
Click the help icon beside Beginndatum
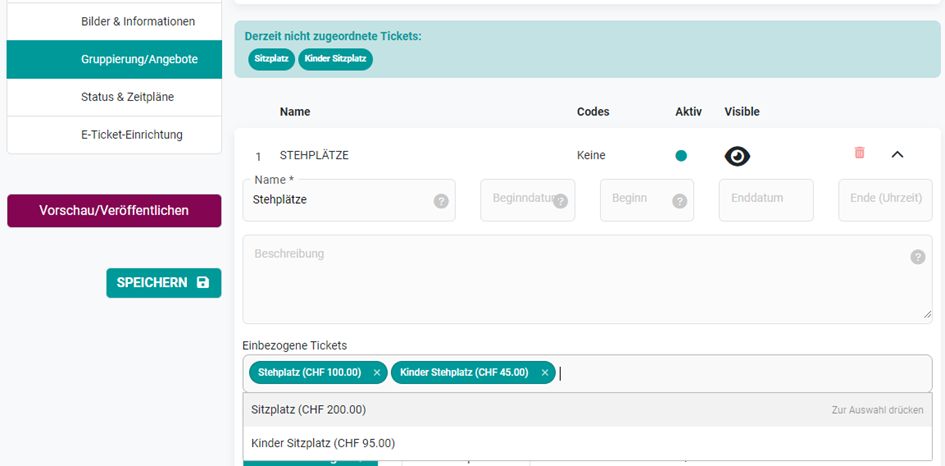[560, 201]
